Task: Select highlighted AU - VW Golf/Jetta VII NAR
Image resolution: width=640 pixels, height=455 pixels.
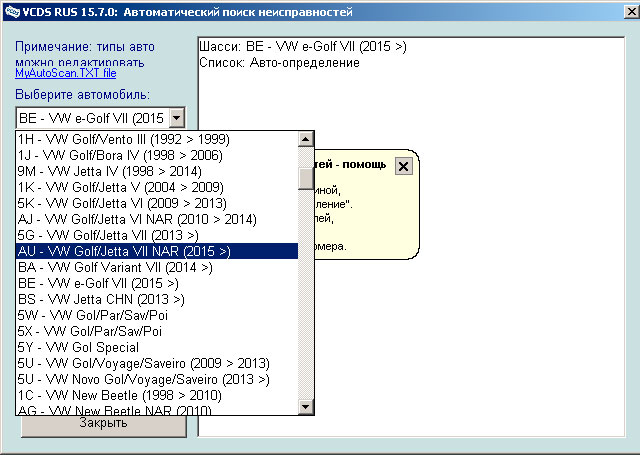Action: point(125,251)
